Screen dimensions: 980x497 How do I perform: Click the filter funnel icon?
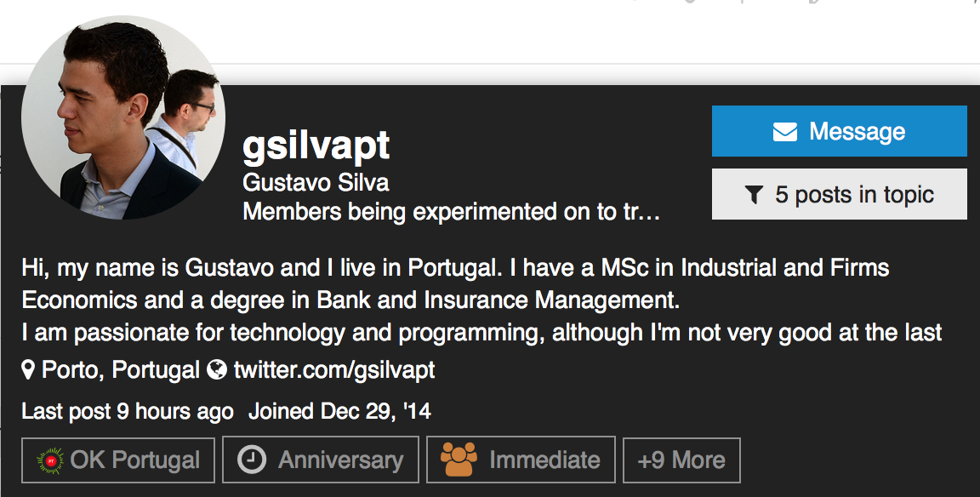click(x=754, y=195)
